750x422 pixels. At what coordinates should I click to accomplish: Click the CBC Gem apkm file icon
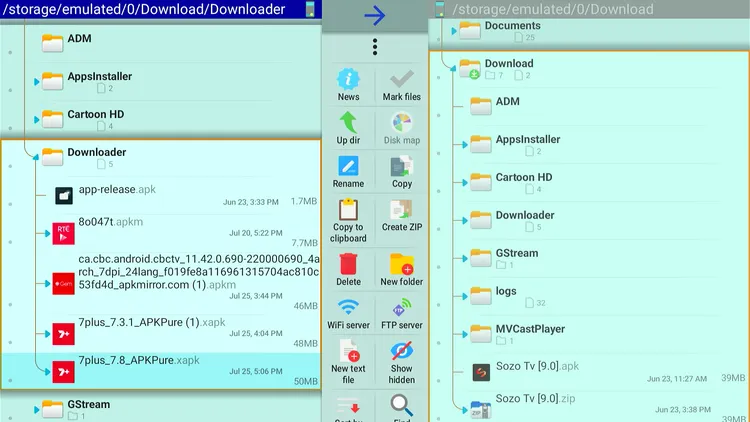(64, 284)
